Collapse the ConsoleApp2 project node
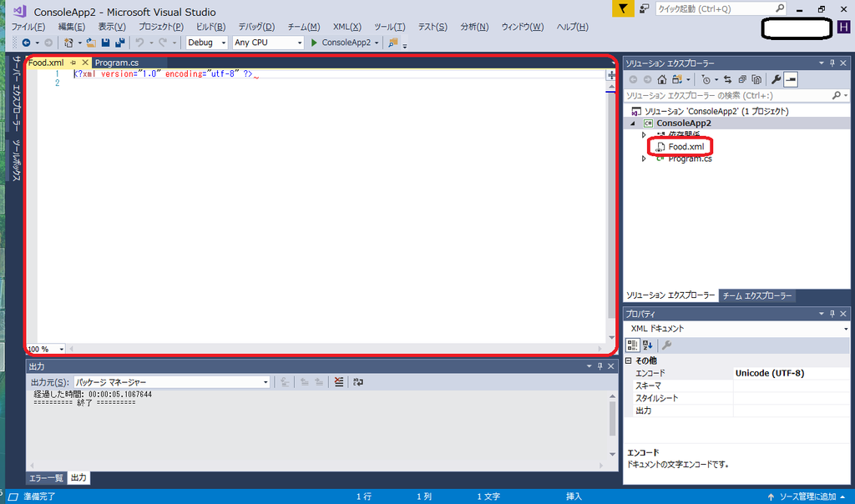The height and width of the screenshot is (504, 855). pos(633,123)
